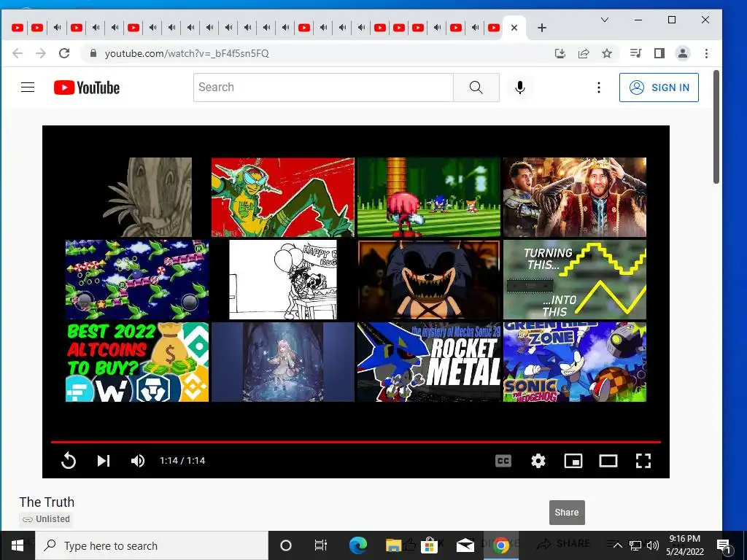Image resolution: width=747 pixels, height=560 pixels.
Task: Click the Unlisted badge under title
Action: 46,519
